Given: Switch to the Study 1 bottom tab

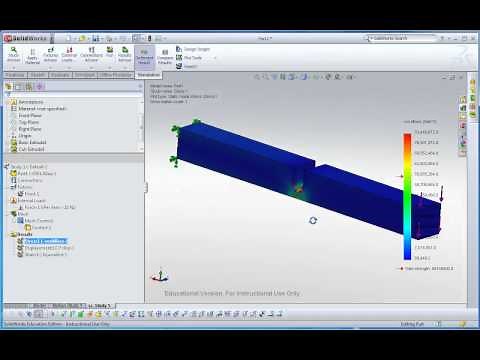Looking at the screenshot, I should (x=100, y=306).
